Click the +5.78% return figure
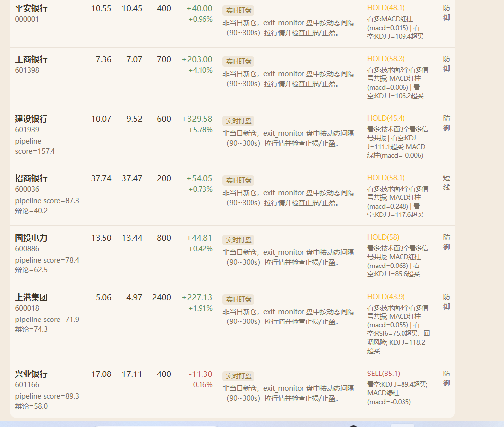 coord(201,130)
